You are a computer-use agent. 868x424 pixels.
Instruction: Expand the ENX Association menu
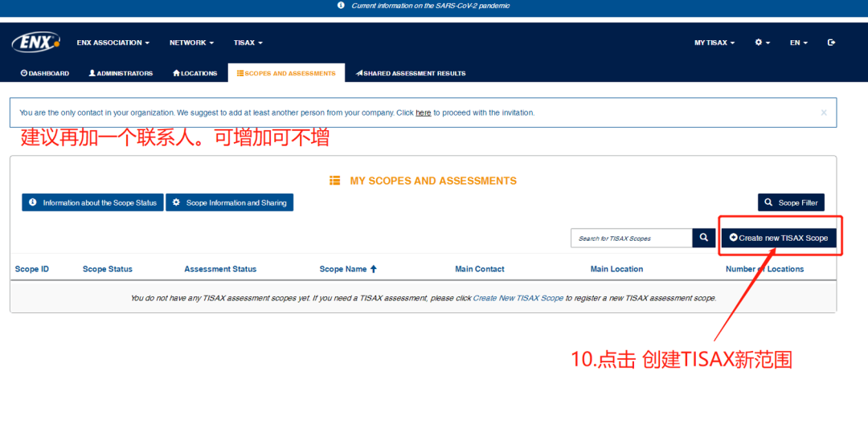coord(113,43)
